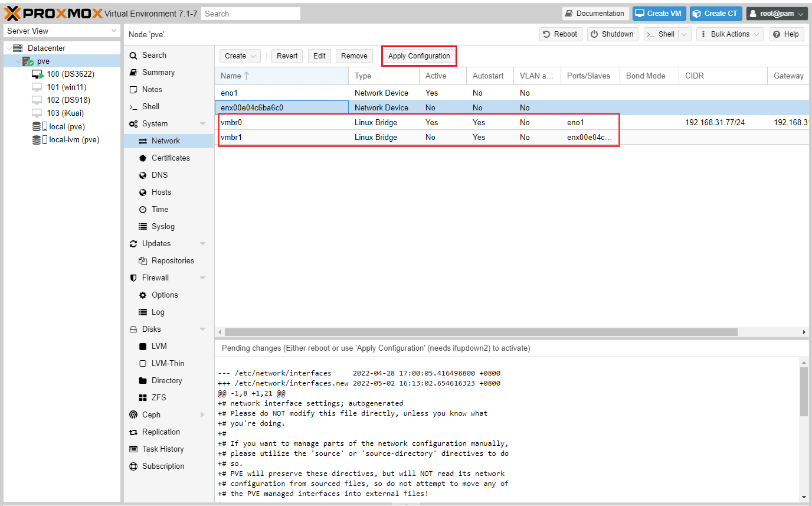
Task: Collapse the Disks section arrow
Action: [203, 329]
